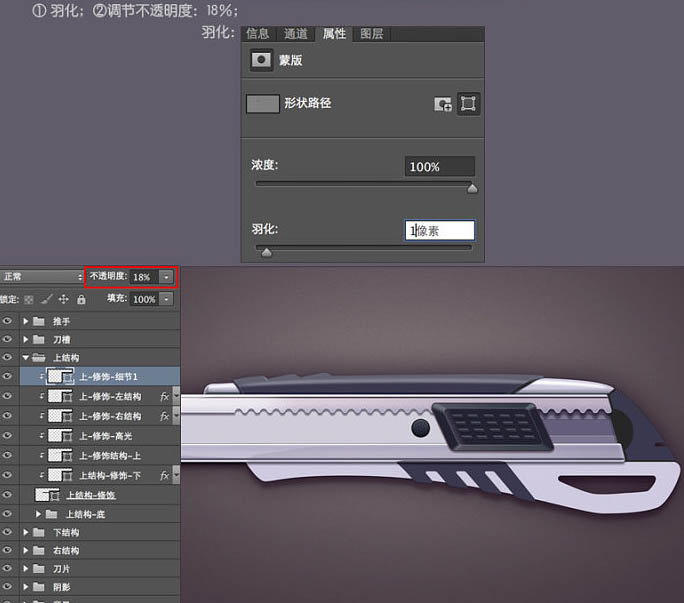Click vector mask thumbnail of 上-修饰-细节1
This screenshot has width=684, height=603.
(68, 377)
